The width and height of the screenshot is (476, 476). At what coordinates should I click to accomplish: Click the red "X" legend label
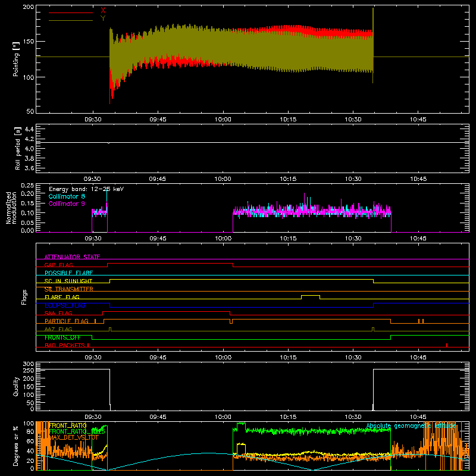(103, 11)
